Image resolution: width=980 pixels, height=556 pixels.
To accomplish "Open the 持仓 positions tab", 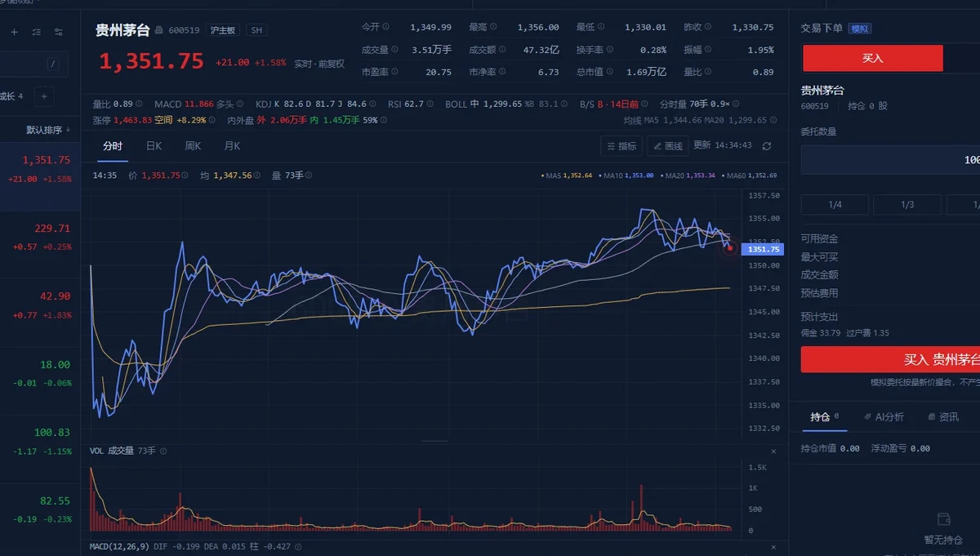I will 824,417.
